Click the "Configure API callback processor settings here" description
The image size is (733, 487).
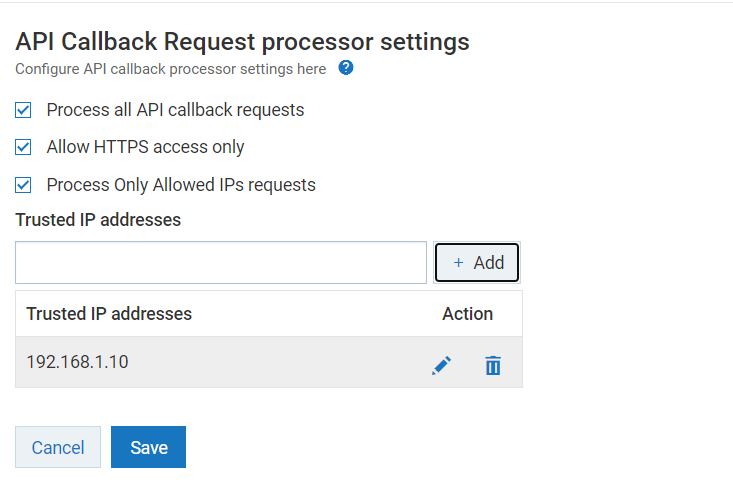coord(170,69)
